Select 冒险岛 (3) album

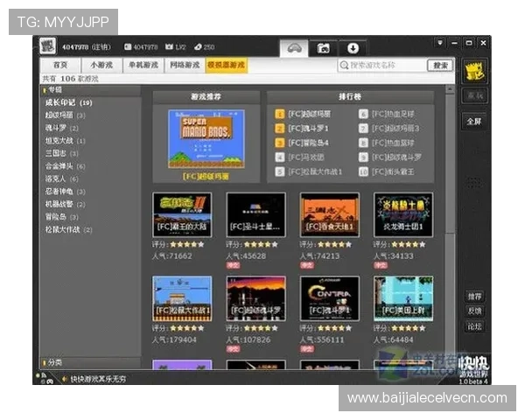[x=62, y=217]
